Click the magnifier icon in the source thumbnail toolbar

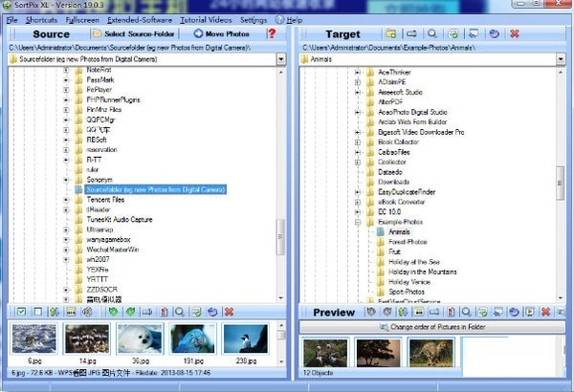pos(180,312)
